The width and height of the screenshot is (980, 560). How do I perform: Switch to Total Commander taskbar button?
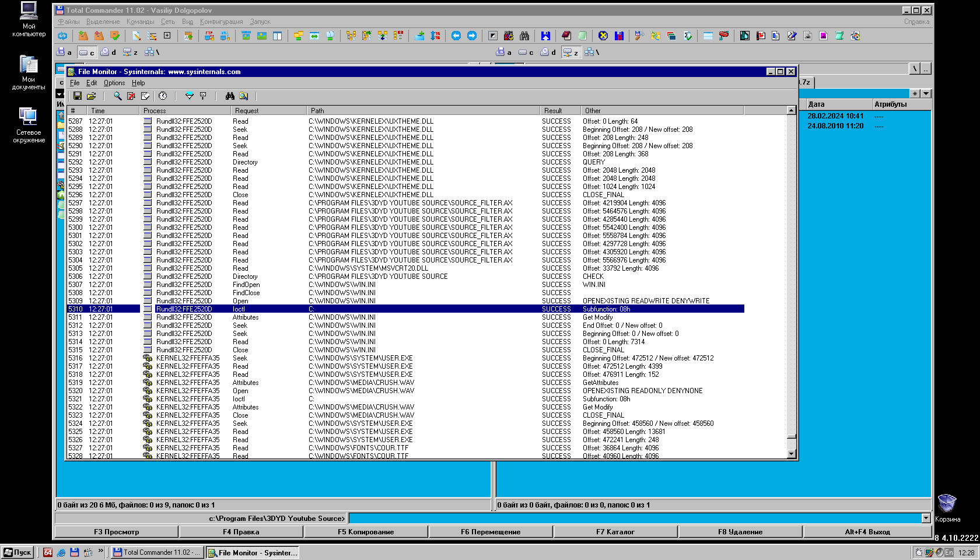[x=157, y=552]
